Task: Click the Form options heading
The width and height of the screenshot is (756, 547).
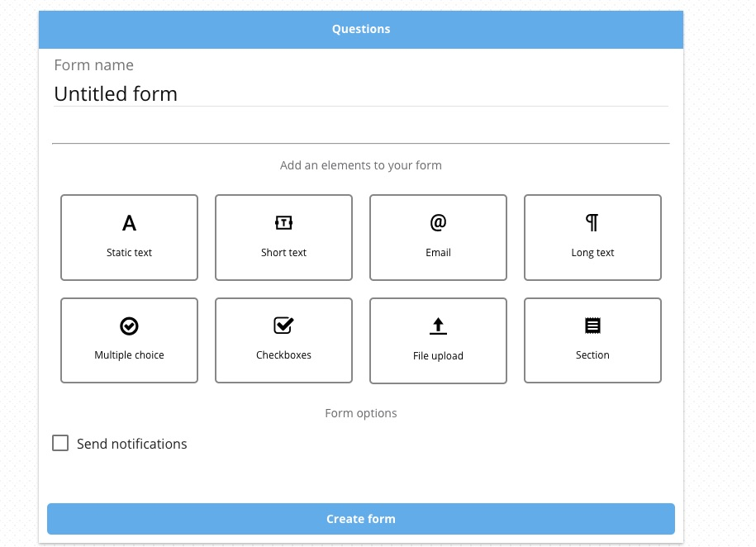Action: pyautogui.click(x=360, y=413)
